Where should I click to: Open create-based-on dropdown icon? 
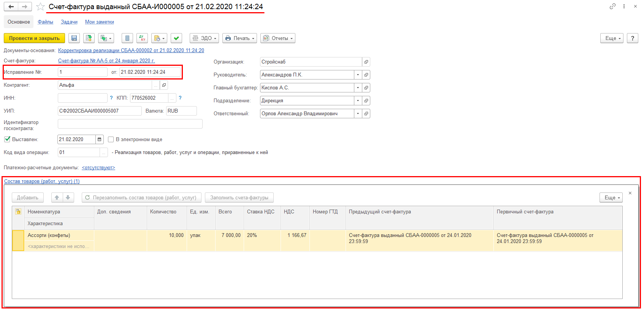tap(106, 38)
